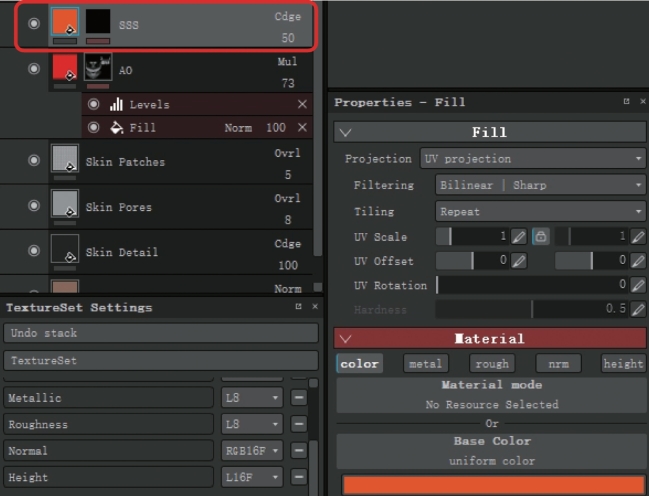Select the AO layer mask thumbnail

[x=98, y=67]
